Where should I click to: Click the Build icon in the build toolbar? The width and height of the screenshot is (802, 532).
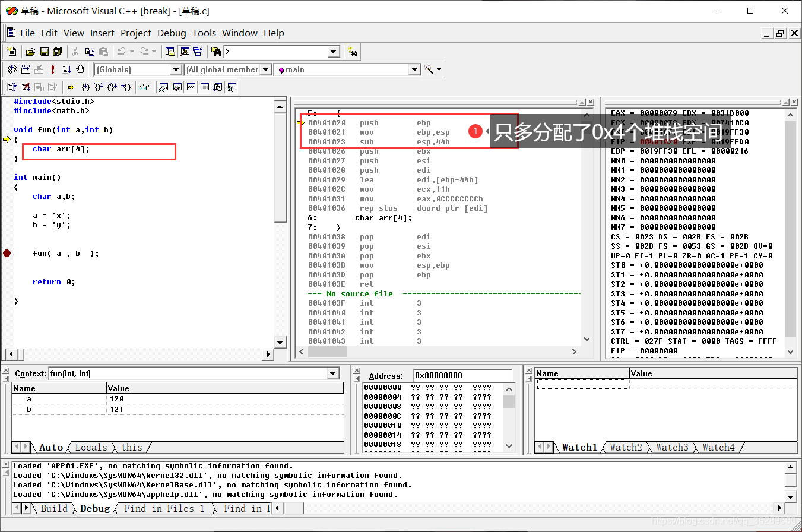click(x=26, y=69)
